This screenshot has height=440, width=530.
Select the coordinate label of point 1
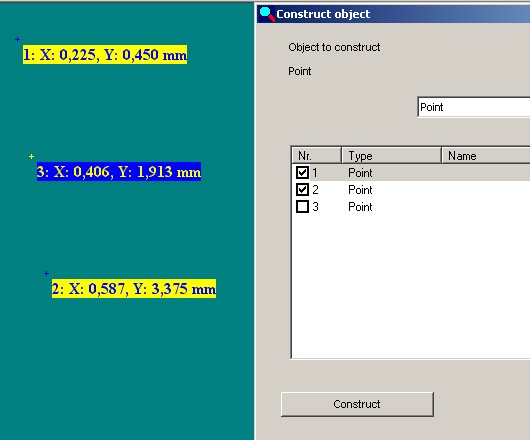click(105, 55)
